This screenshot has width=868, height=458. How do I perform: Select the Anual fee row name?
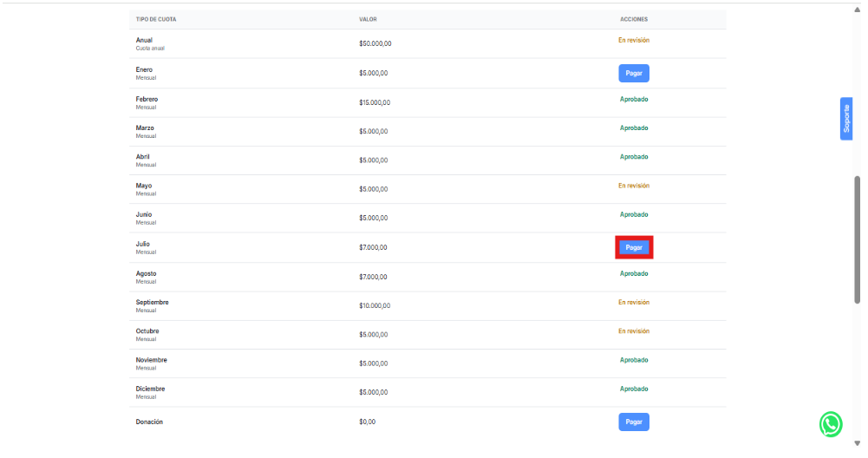point(144,41)
